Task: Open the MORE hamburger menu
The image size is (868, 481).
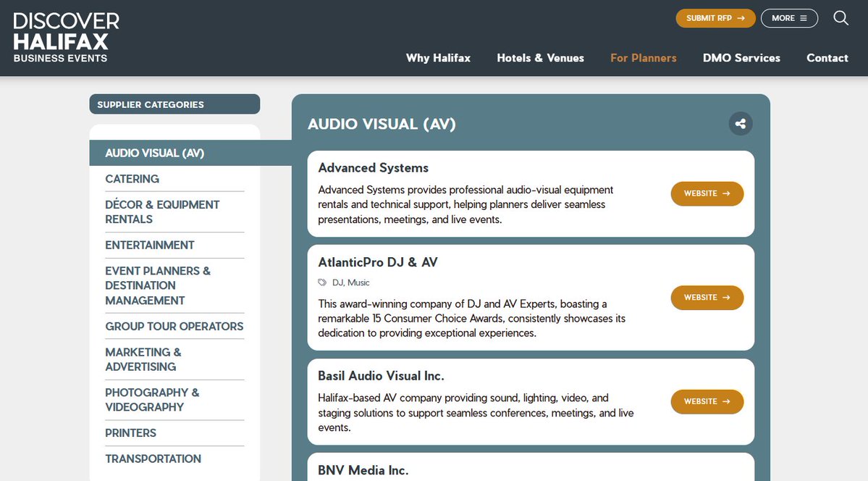Action: click(x=789, y=18)
